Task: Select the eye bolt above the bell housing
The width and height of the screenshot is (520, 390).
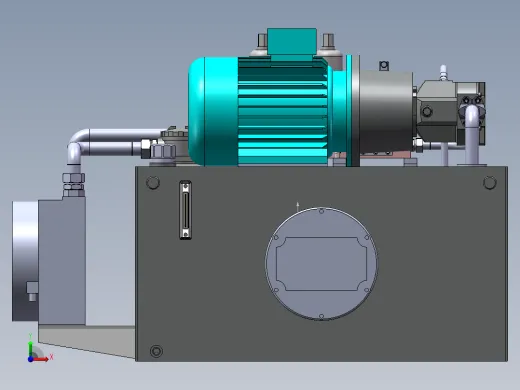Action: pyautogui.click(x=384, y=66)
